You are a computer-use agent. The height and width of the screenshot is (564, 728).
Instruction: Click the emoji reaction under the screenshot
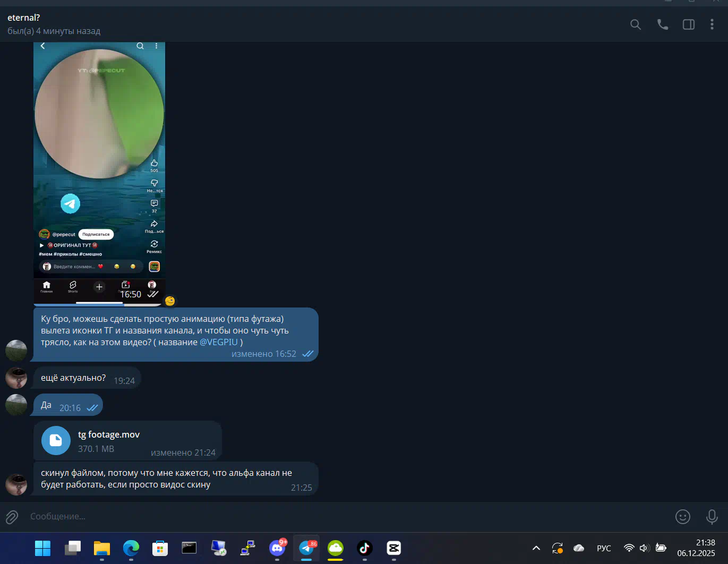(170, 301)
